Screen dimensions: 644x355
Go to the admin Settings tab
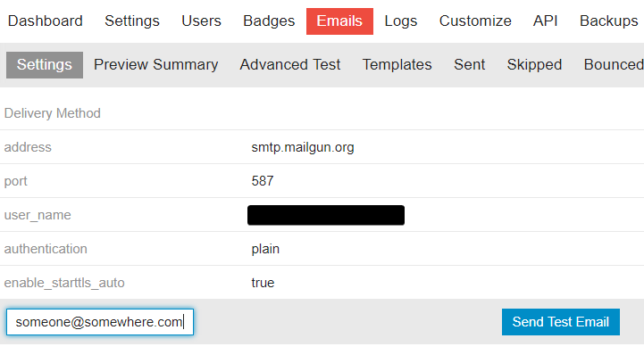point(132,21)
